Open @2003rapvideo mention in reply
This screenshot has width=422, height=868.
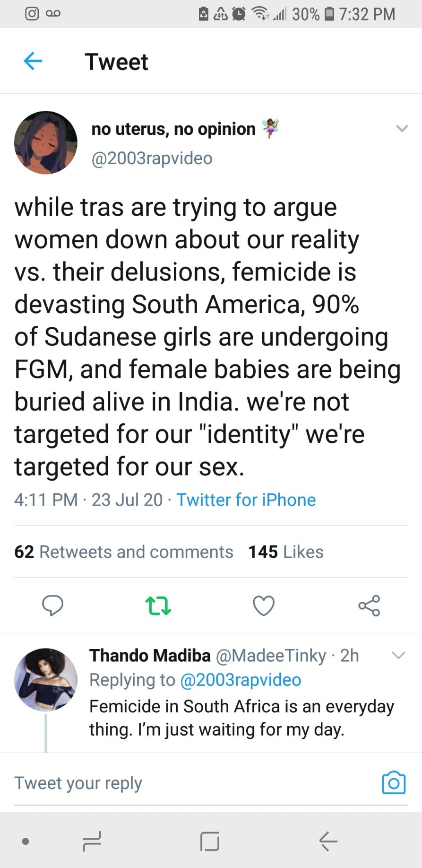click(241, 680)
